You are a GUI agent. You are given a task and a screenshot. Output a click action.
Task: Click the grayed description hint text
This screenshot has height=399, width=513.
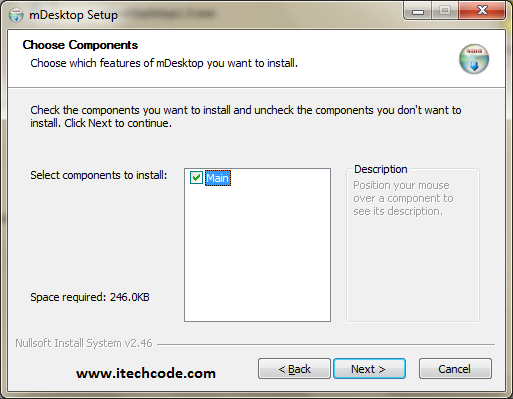(x=403, y=198)
